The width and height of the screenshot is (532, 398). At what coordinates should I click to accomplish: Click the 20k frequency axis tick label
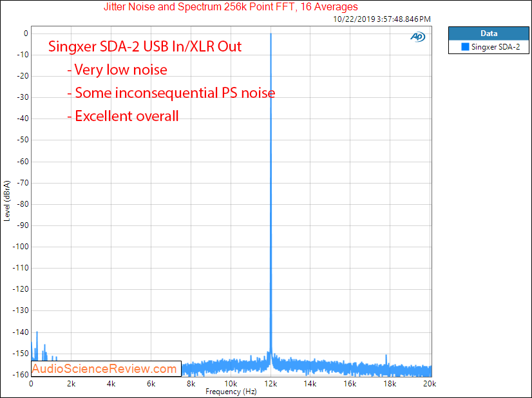[x=430, y=384]
